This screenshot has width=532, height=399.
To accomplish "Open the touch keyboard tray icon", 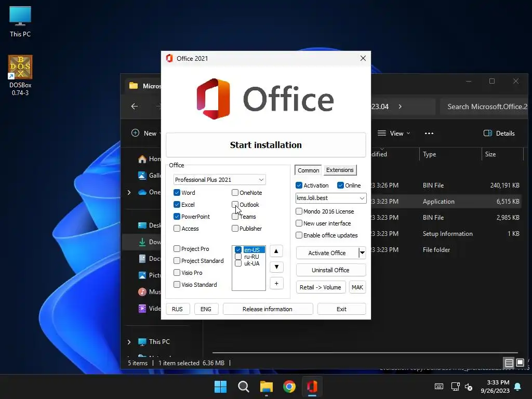I will (x=438, y=387).
